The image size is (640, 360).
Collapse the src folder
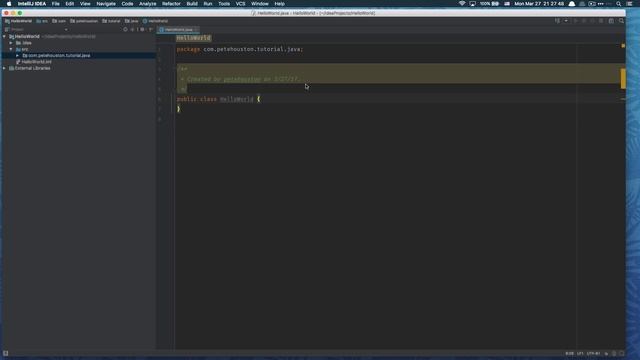coord(11,49)
